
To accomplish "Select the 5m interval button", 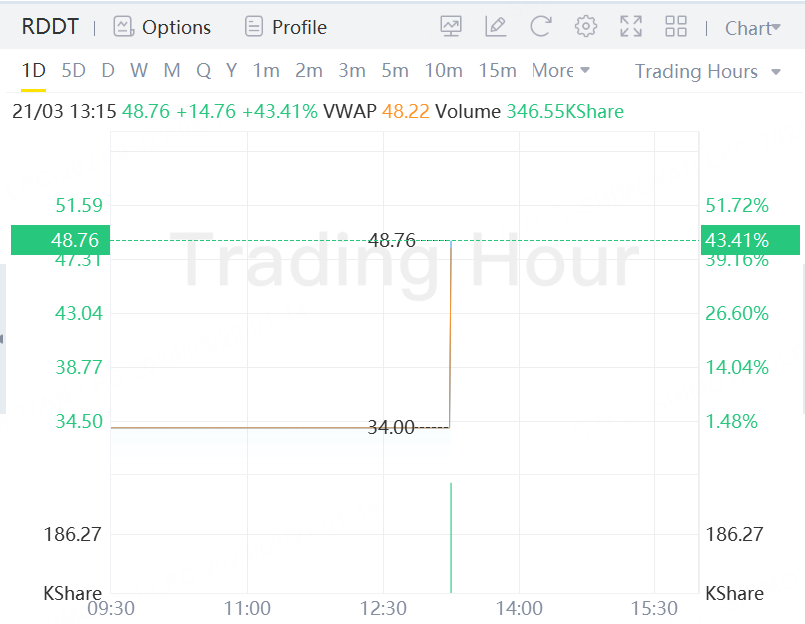I will pos(395,71).
